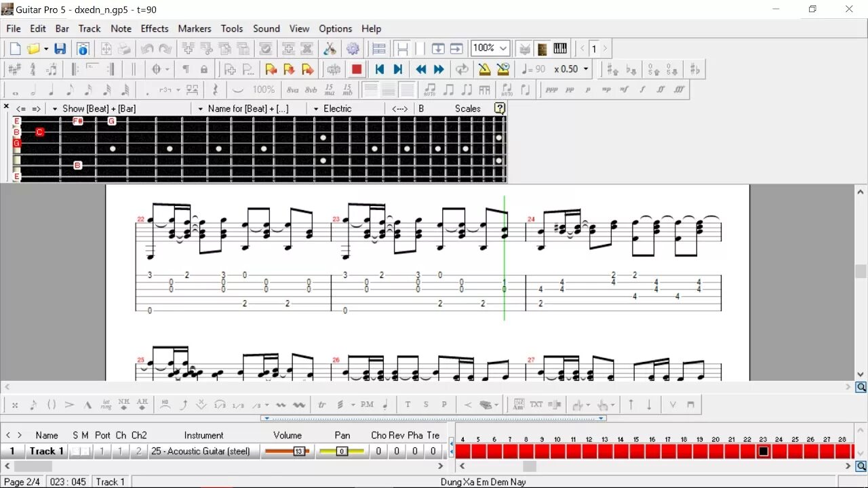Open the Sound menu
The width and height of the screenshot is (868, 488).
267,28
